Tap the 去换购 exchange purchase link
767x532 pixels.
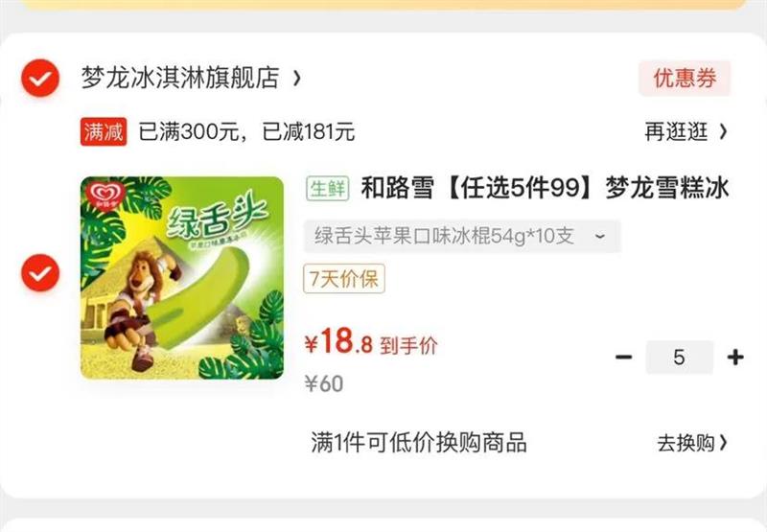coord(686,444)
